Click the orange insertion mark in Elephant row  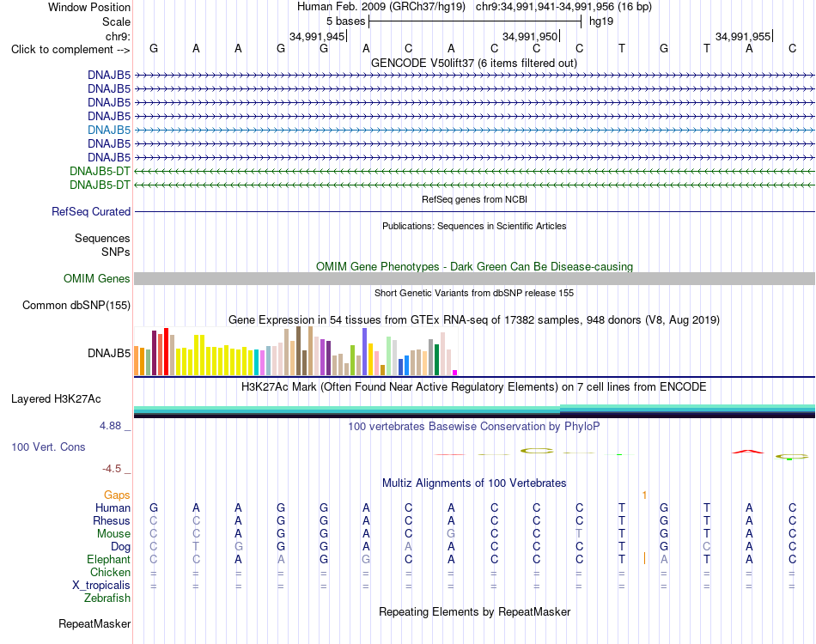(x=644, y=559)
